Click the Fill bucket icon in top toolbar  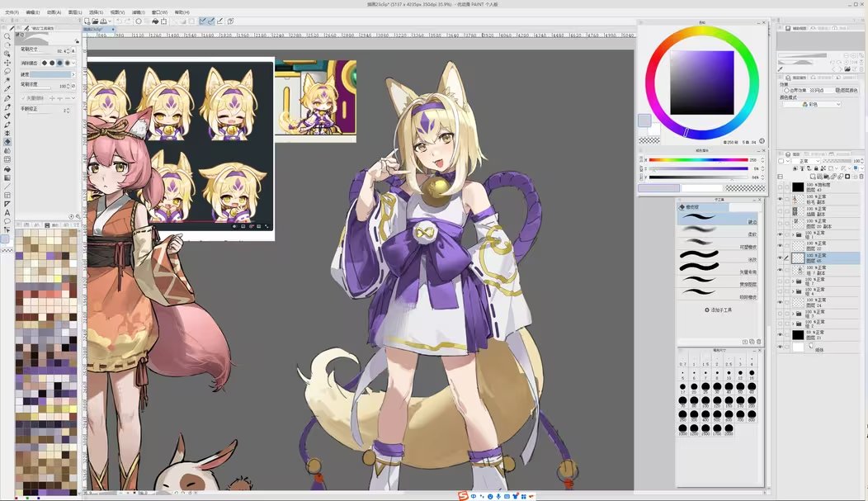tap(155, 21)
